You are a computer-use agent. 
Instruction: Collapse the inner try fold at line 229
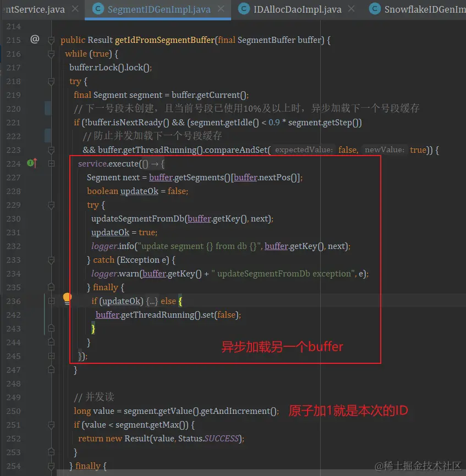pyautogui.click(x=51, y=205)
